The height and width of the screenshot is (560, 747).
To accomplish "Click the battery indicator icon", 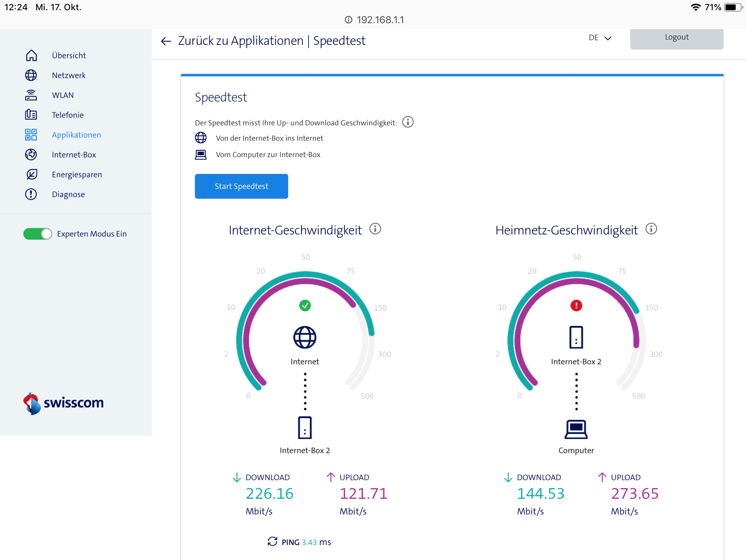I will pyautogui.click(x=734, y=7).
